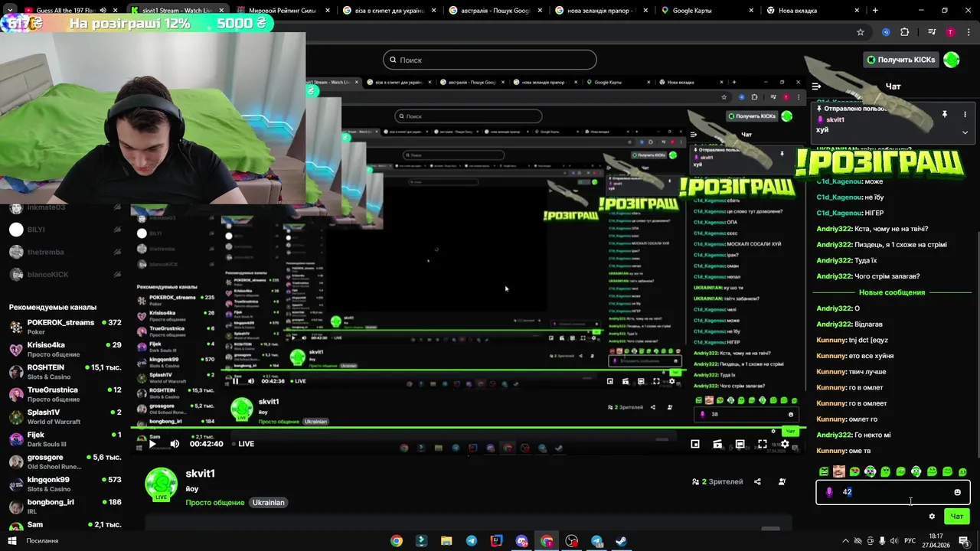
Task: Open the Splash1V World of Warcraft channel
Action: coord(65,416)
